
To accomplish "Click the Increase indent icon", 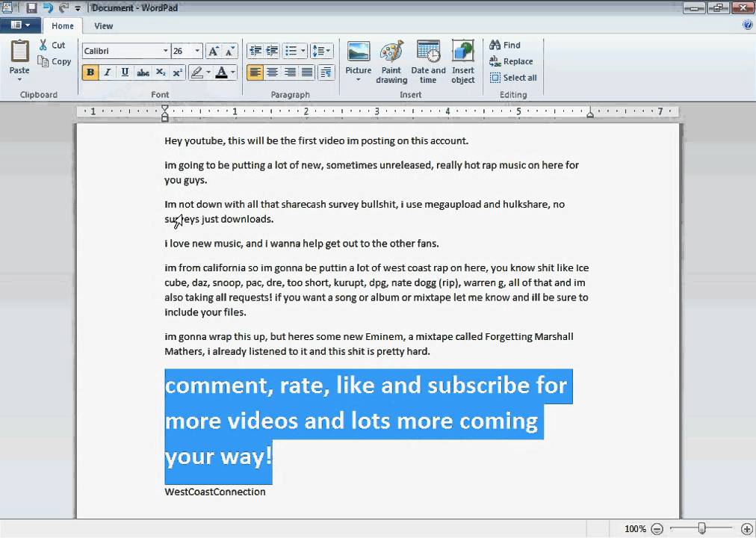I will click(x=273, y=51).
